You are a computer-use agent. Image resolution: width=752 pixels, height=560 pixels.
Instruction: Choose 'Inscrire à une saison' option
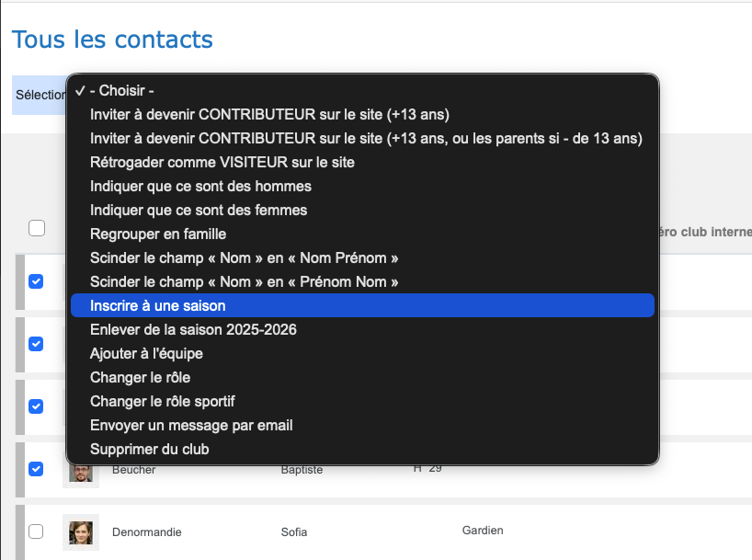click(x=157, y=305)
